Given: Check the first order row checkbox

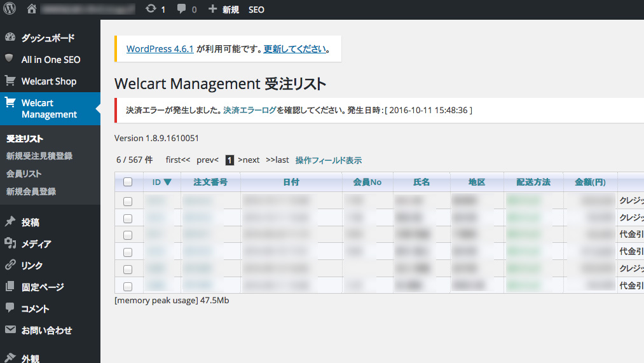Looking at the screenshot, I should [x=128, y=202].
